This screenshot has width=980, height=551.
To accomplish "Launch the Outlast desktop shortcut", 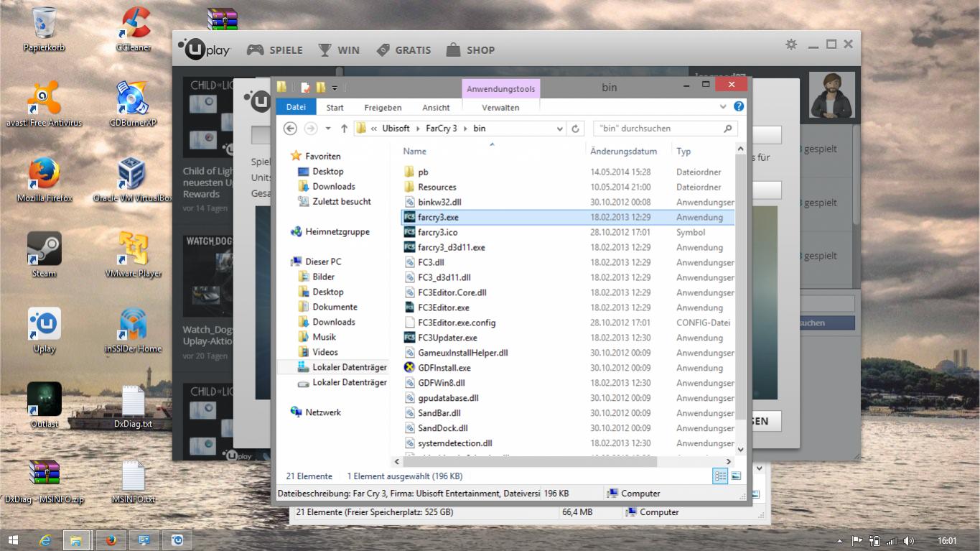I will pos(44,406).
